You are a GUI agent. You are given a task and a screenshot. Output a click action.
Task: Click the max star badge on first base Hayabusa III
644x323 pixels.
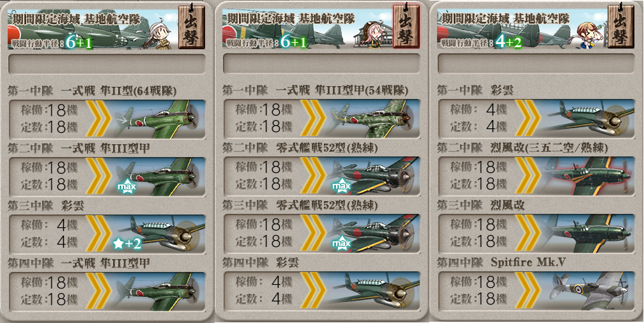coord(126,187)
